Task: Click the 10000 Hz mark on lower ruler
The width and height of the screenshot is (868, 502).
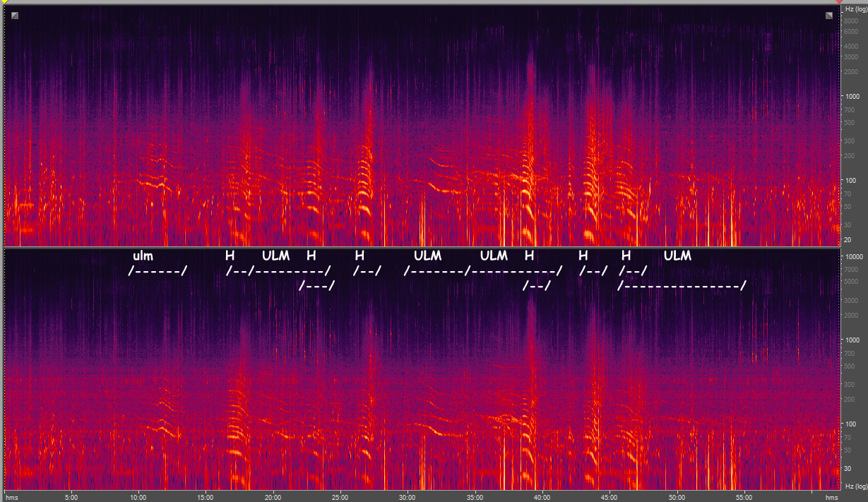Action: pos(853,256)
